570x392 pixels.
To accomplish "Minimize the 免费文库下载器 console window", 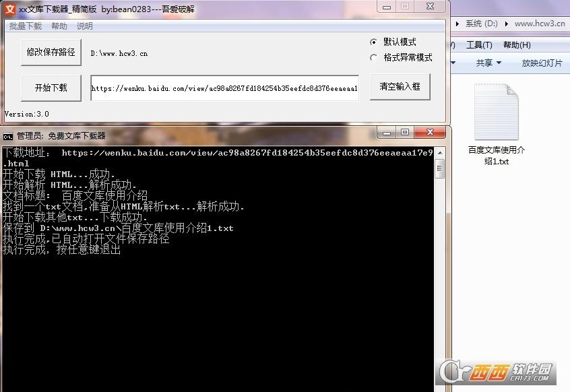I will pyautogui.click(x=387, y=133).
